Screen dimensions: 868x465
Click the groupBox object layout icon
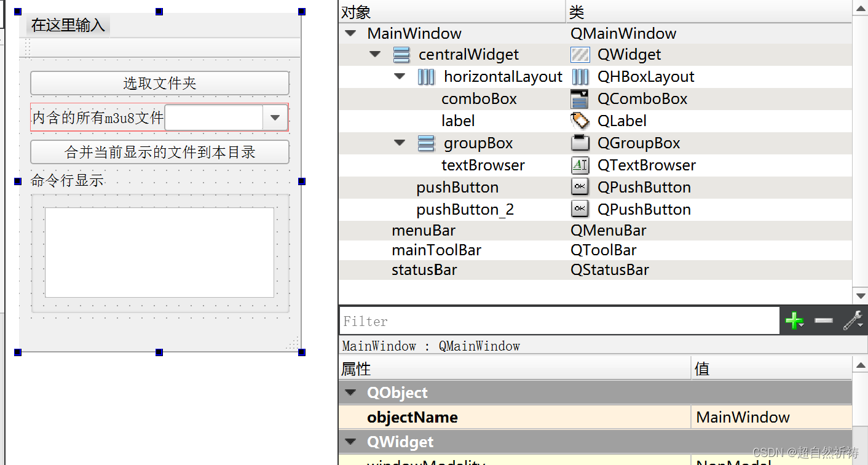tap(426, 143)
